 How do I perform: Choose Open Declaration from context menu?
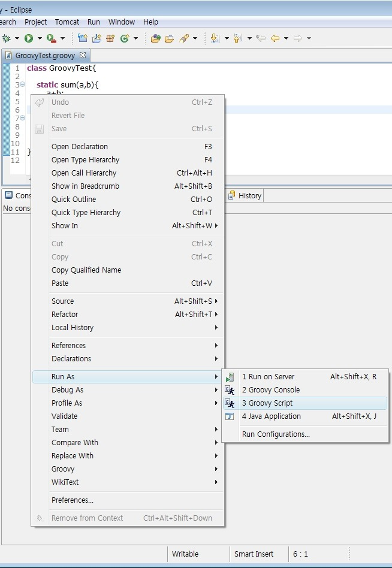tap(128, 146)
